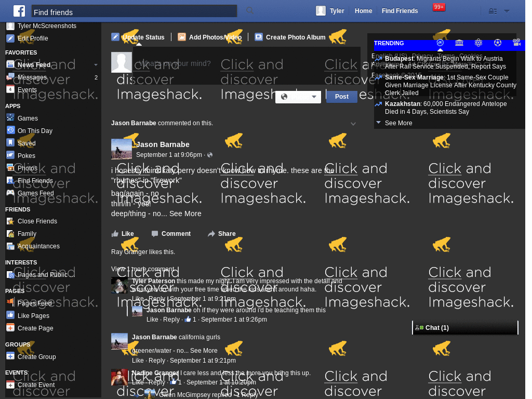Screen dimensions: 532x399
Task: Click the News Feed icon
Action: click(x=10, y=64)
